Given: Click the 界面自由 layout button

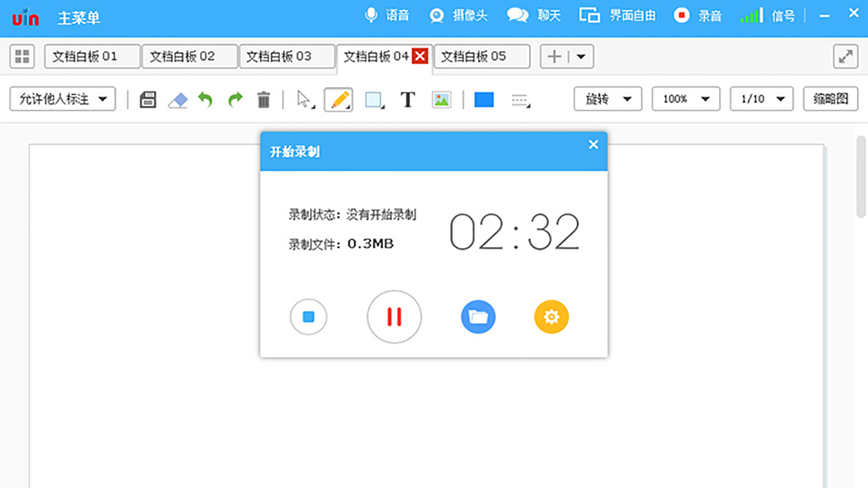Looking at the screenshot, I should (x=617, y=16).
